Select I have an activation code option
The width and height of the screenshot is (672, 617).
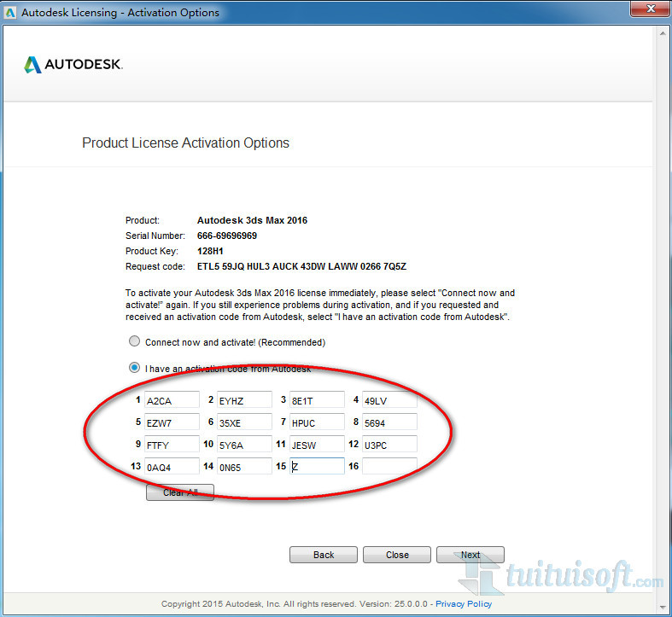pyautogui.click(x=134, y=369)
